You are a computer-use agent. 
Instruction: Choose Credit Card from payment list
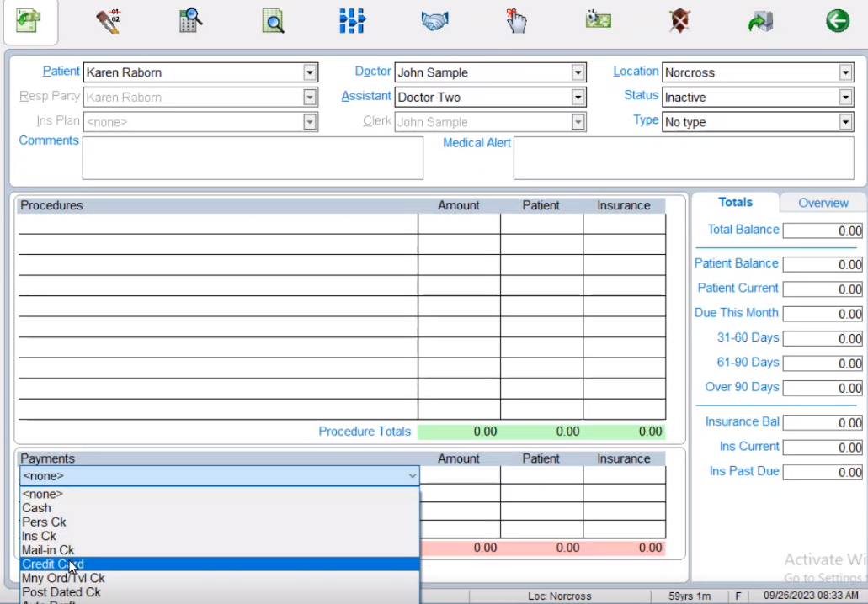coord(53,564)
